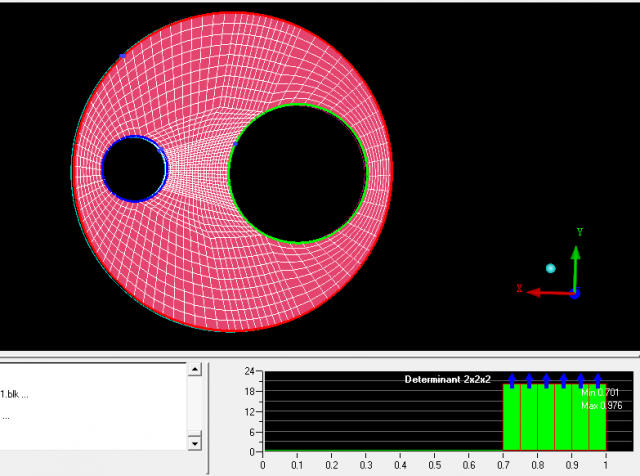Click the cyan sphere beside the axis triad

550,268
